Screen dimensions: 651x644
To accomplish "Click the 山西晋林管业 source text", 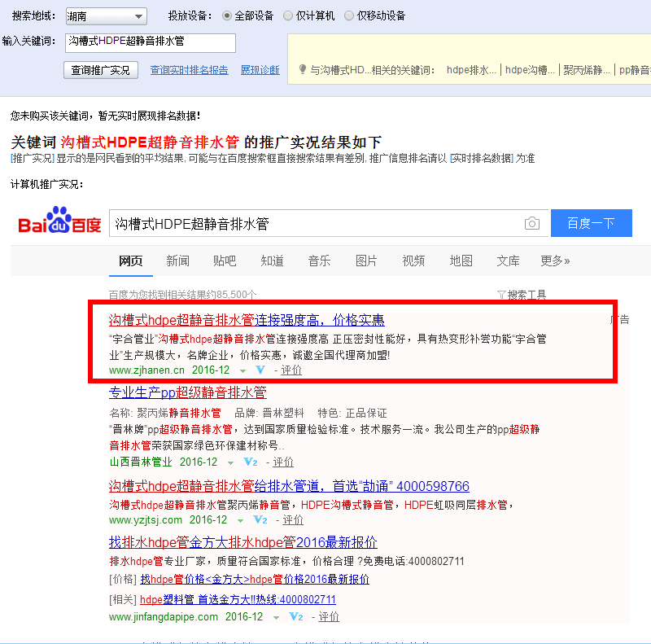I will point(141,462).
